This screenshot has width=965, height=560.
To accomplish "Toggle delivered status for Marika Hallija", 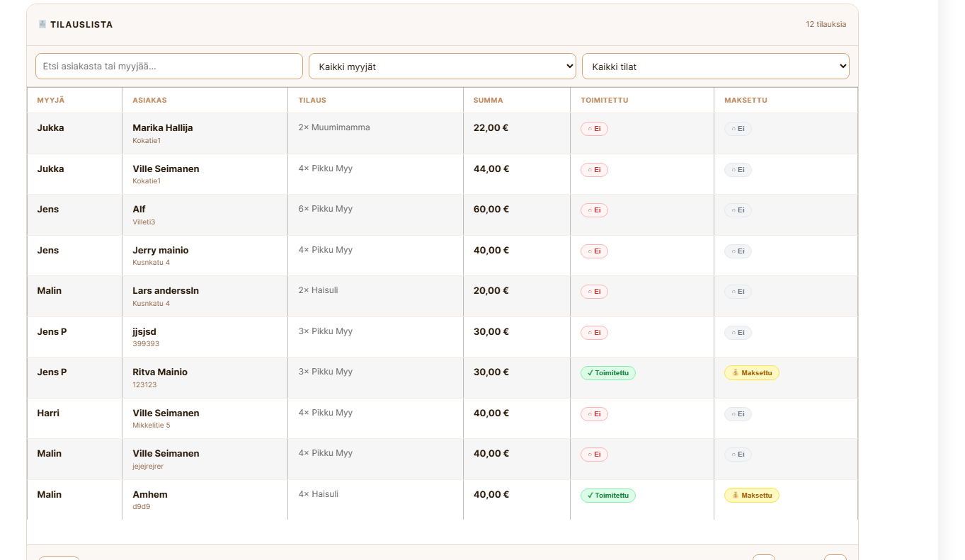I will (594, 129).
